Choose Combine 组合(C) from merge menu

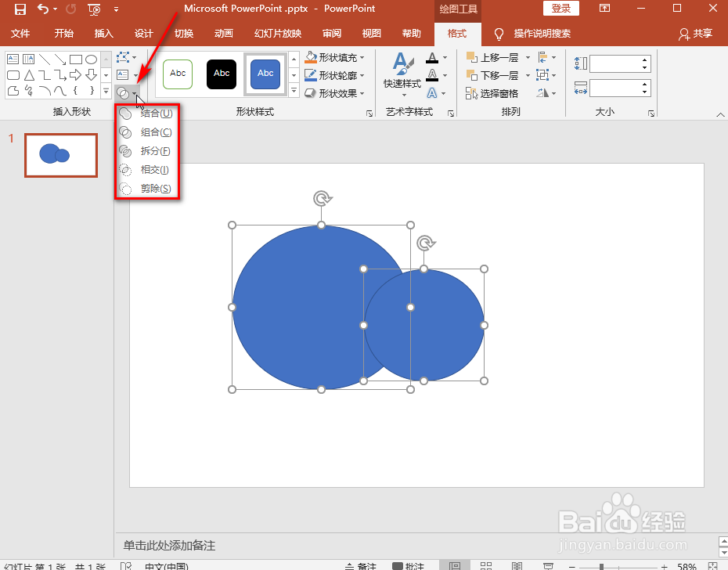[x=146, y=132]
